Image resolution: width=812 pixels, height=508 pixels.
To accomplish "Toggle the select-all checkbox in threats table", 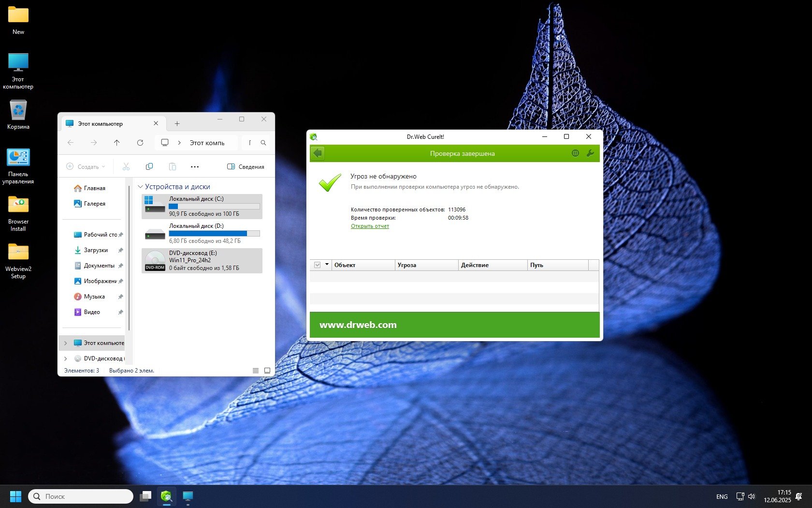I will coord(318,265).
